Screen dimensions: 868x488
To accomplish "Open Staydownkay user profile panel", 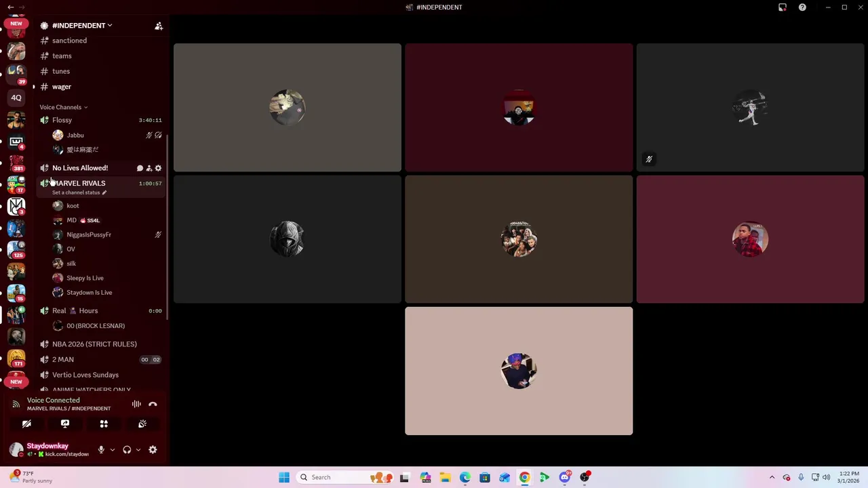I will (x=48, y=449).
